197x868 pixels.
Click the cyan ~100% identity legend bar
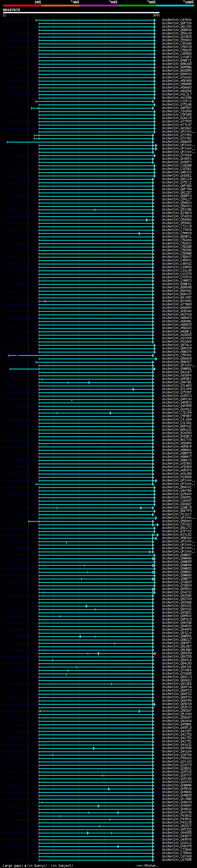pyautogui.click(x=175, y=6)
